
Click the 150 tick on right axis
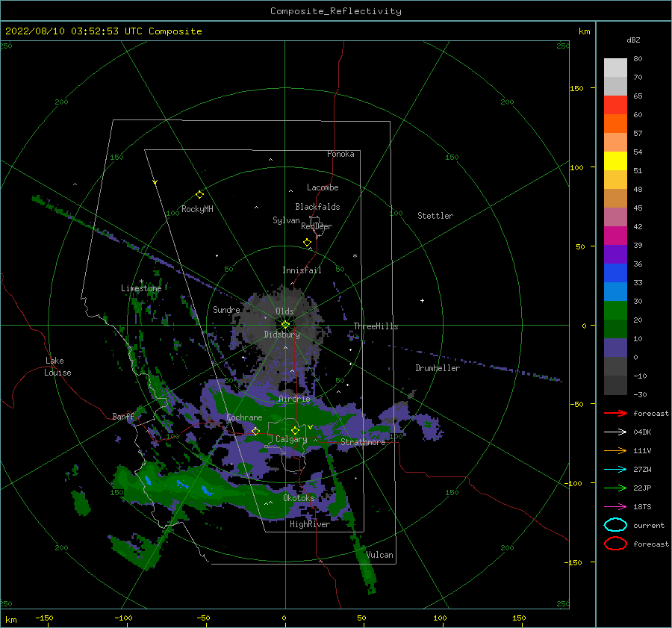tap(576, 88)
